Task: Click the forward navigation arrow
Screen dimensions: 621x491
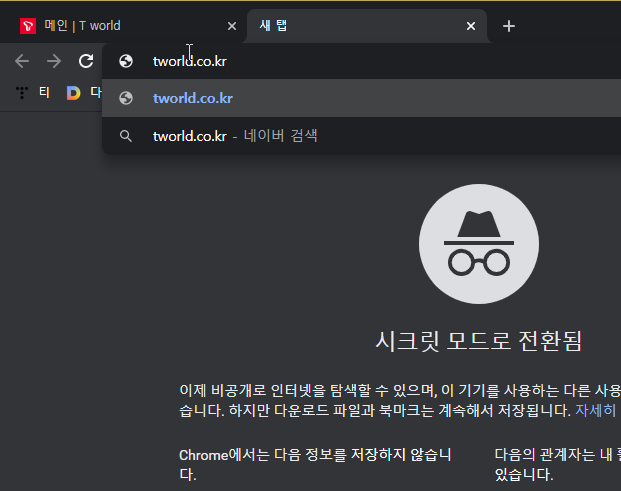Action: coord(54,61)
